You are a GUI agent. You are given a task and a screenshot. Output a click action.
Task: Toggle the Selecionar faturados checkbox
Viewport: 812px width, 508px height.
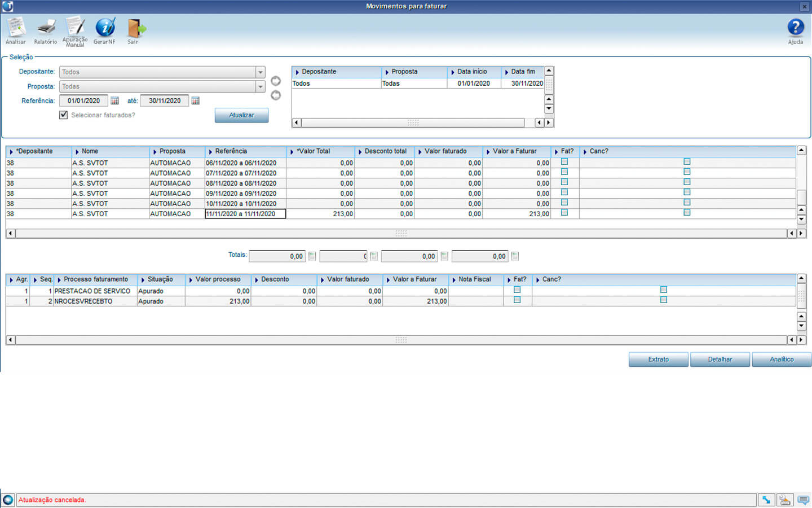coord(64,115)
